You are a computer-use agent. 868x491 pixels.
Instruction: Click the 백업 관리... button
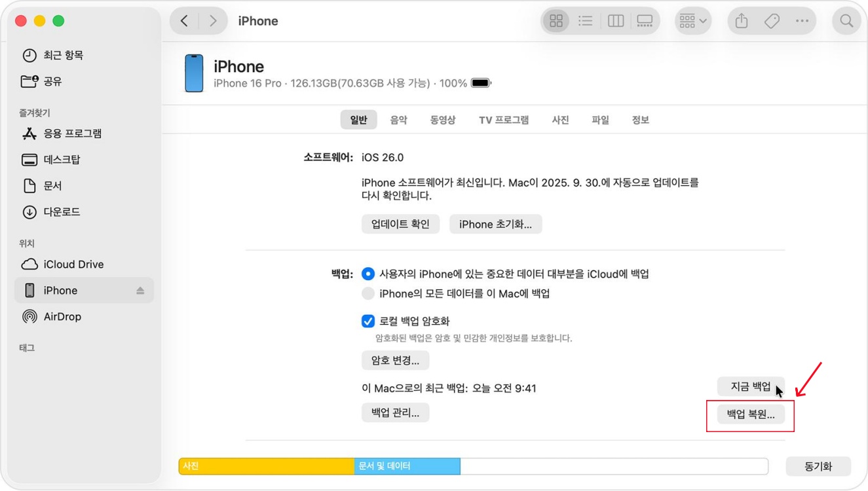click(395, 412)
